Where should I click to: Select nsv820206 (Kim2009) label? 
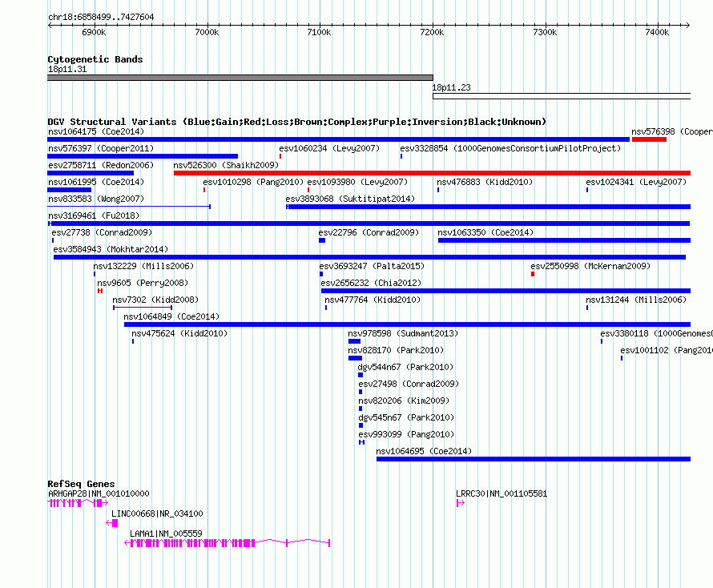404,401
